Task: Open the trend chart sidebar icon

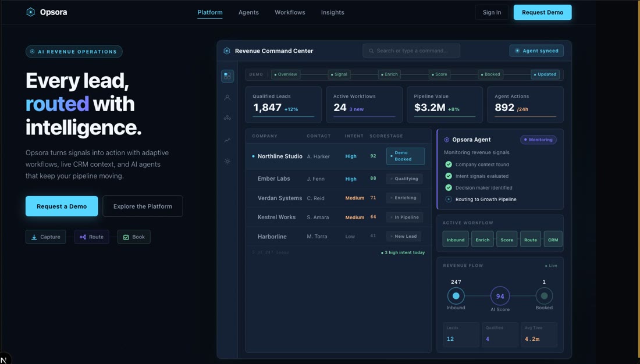Action: point(227,140)
